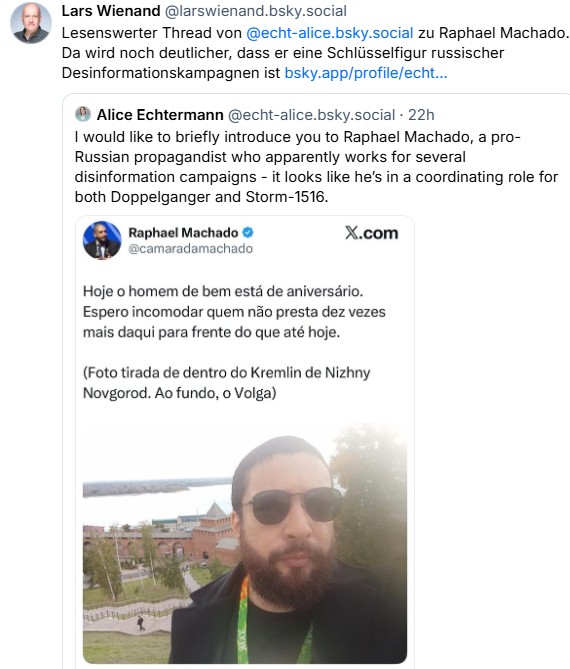Click the blue verified badge
Image resolution: width=570 pixels, height=669 pixels.
[x=248, y=233]
